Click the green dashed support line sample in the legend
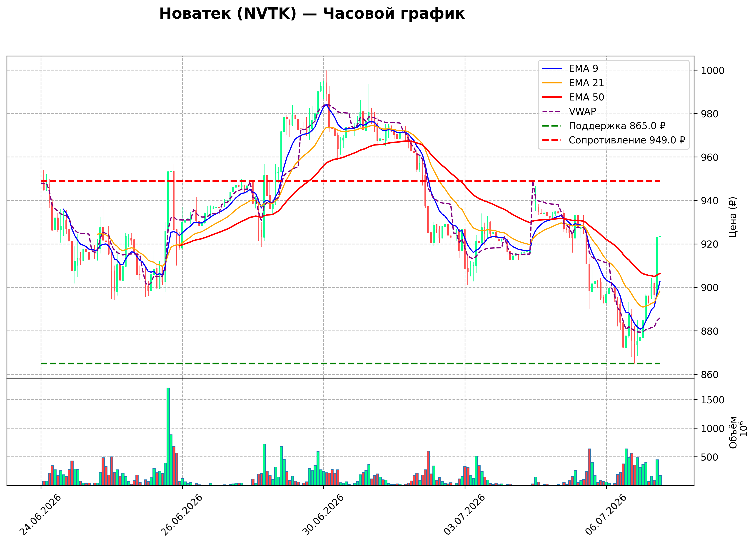The height and width of the screenshot is (544, 756). pos(552,126)
